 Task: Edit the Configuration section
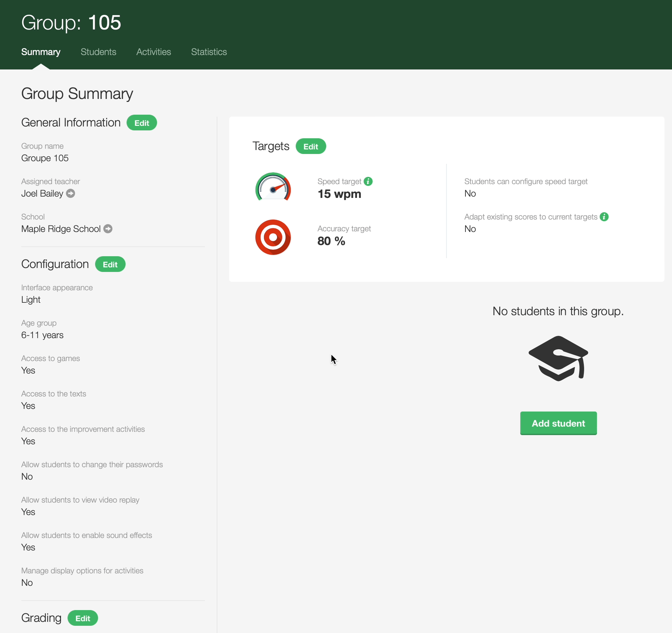tap(110, 264)
